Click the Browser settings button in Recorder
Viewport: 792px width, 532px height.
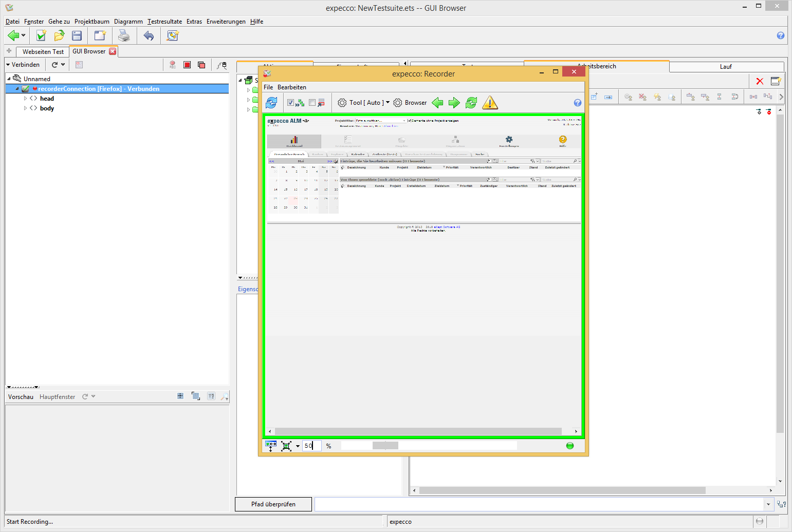(x=410, y=103)
